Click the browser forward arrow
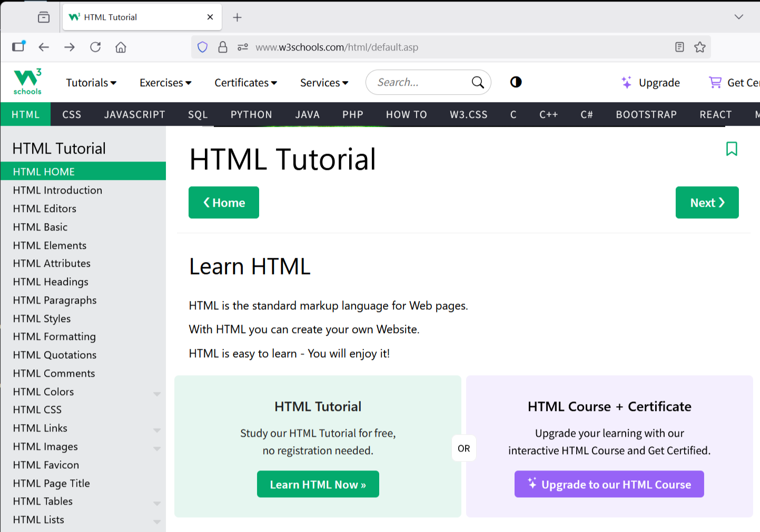 pyautogui.click(x=70, y=47)
